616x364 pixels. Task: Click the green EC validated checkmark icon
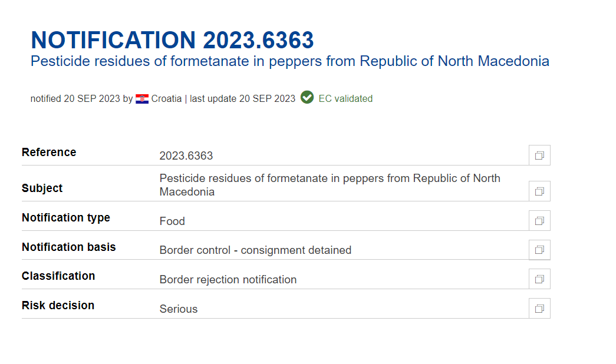tap(307, 97)
